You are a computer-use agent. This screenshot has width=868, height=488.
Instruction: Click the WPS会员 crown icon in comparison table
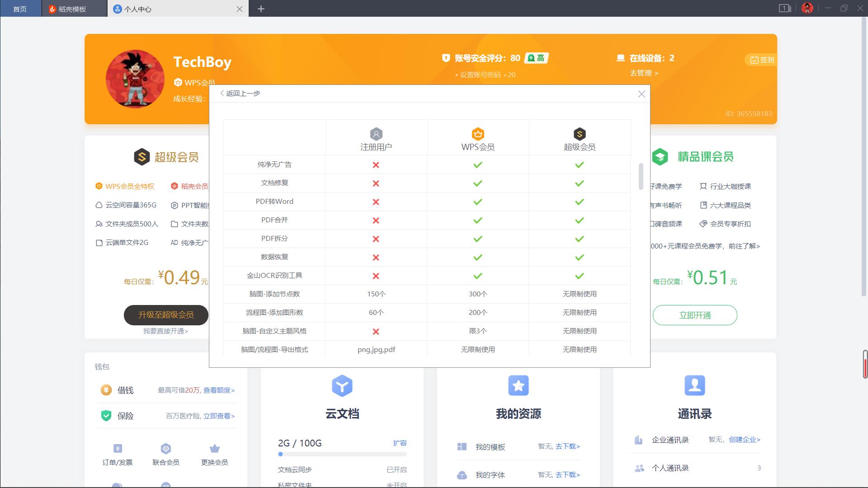(x=477, y=134)
